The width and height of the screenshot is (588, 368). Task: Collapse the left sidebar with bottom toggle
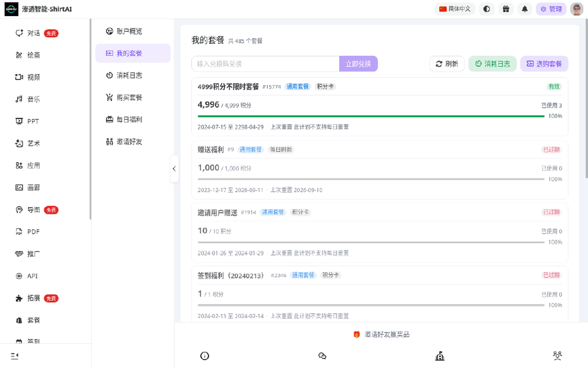15,356
